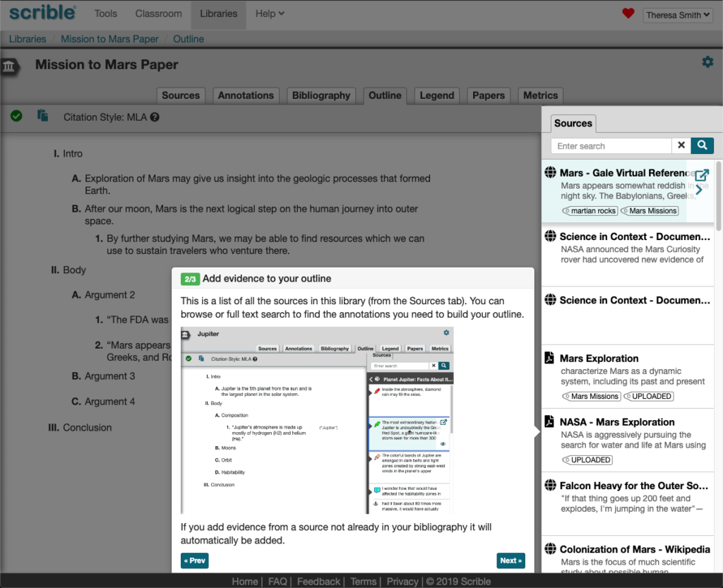Image resolution: width=723 pixels, height=588 pixels.
Task: Open Mars Gale source in new window
Action: [x=702, y=175]
